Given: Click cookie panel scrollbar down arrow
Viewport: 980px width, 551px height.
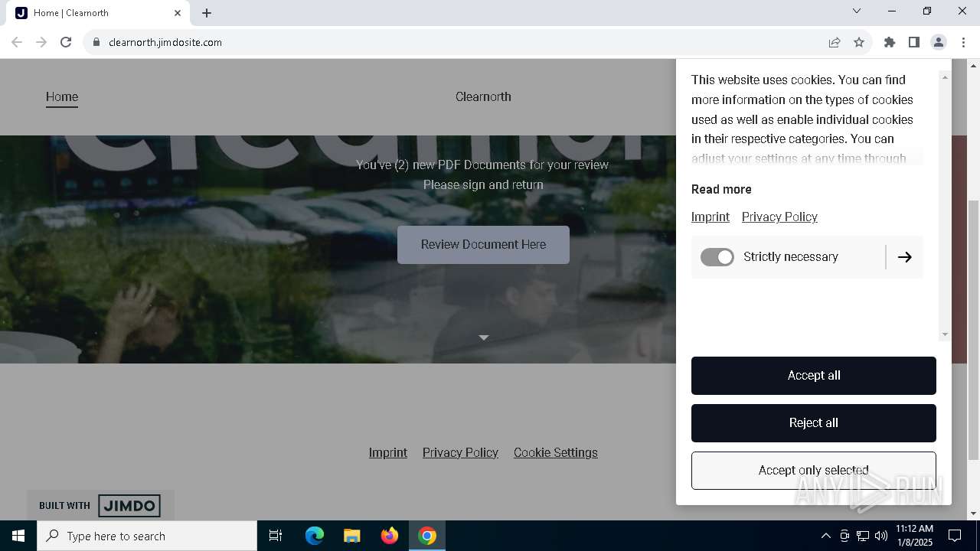Looking at the screenshot, I should (x=945, y=334).
